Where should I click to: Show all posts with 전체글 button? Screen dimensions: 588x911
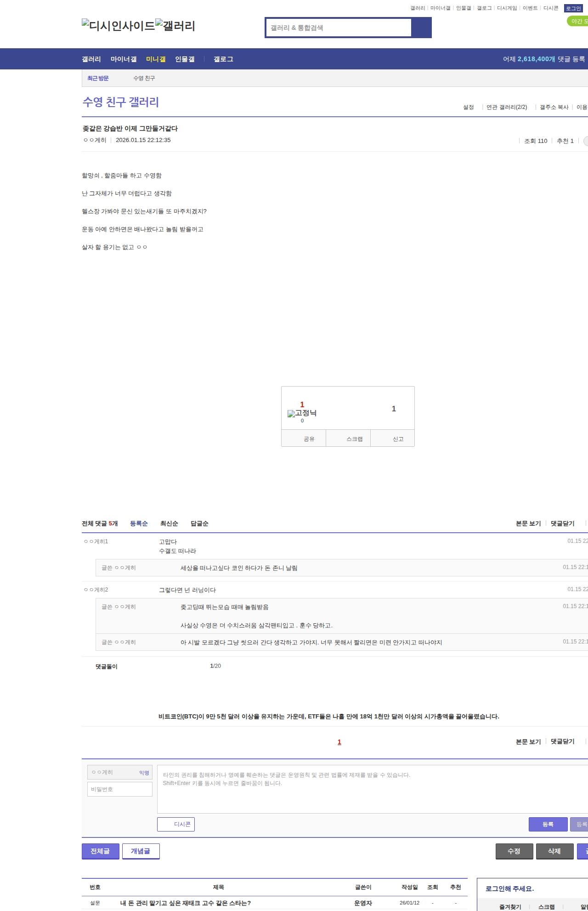pos(101,851)
